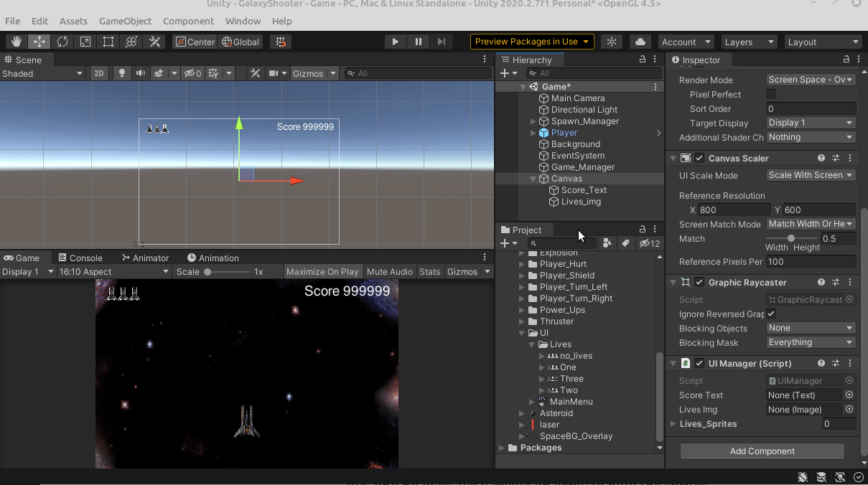
Task: Click Add Component button
Action: 762,451
